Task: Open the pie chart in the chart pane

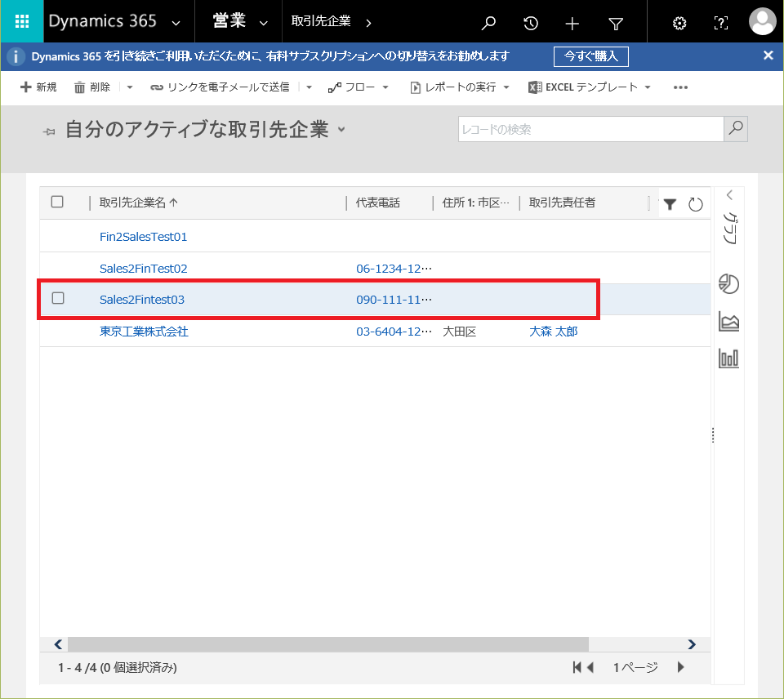Action: tap(728, 283)
